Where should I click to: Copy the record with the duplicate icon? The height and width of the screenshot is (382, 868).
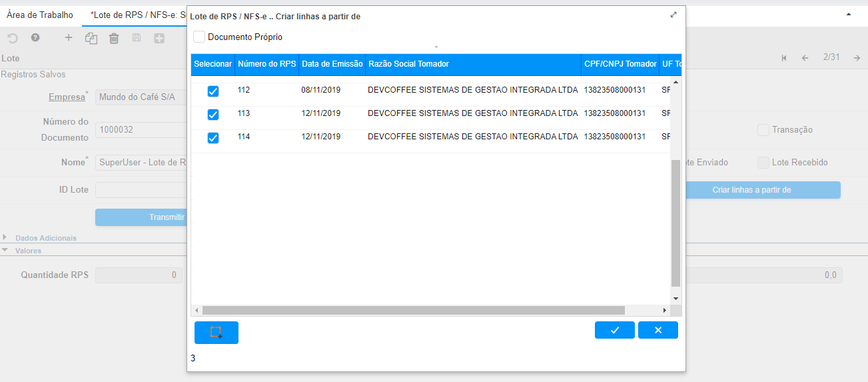point(91,39)
